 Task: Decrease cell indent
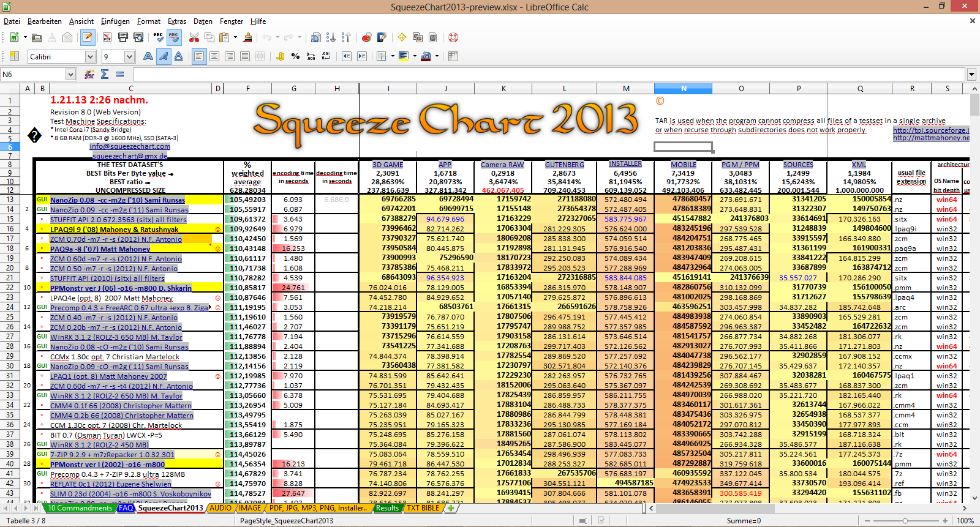pos(347,56)
